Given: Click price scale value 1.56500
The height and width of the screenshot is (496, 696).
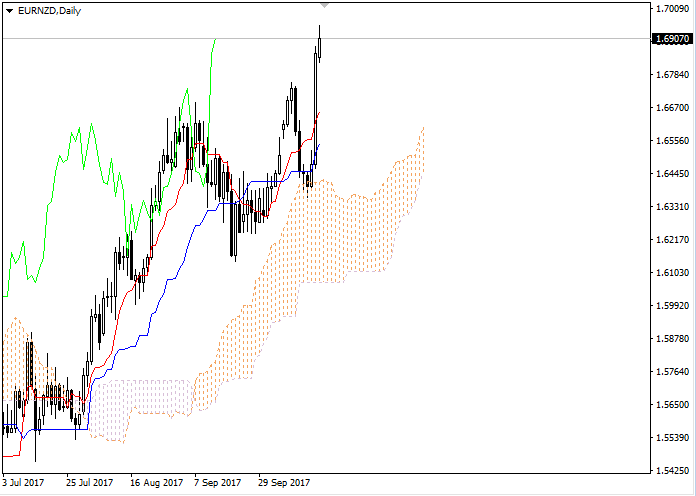Looking at the screenshot, I should tap(672, 405).
